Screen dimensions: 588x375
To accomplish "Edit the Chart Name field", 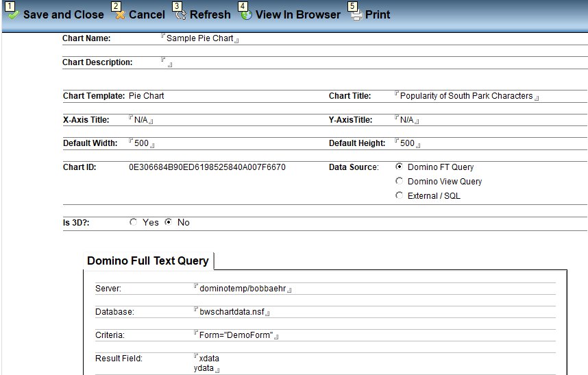I will click(199, 38).
